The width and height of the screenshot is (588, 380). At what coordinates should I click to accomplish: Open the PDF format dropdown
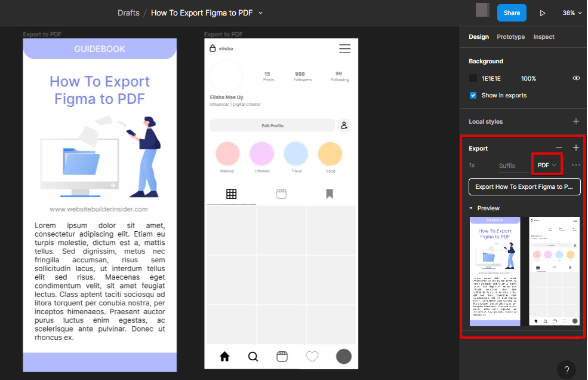546,165
